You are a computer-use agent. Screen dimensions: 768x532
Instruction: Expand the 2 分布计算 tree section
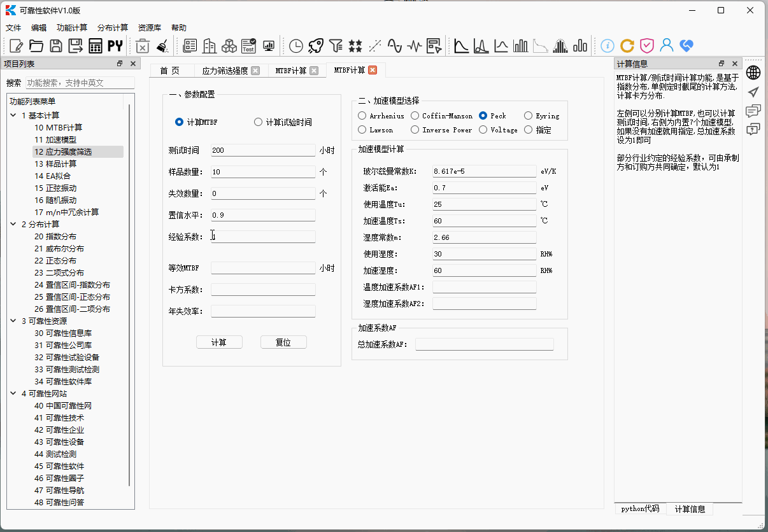(x=13, y=224)
